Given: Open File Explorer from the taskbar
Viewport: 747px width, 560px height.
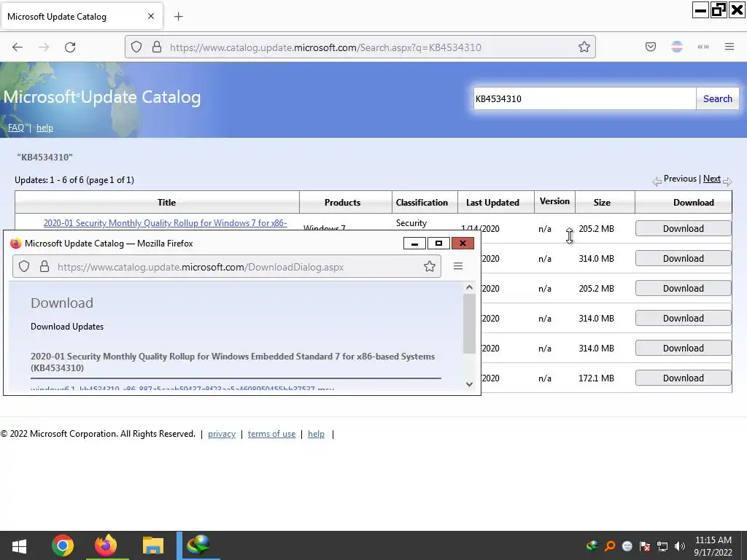Looking at the screenshot, I should [153, 545].
